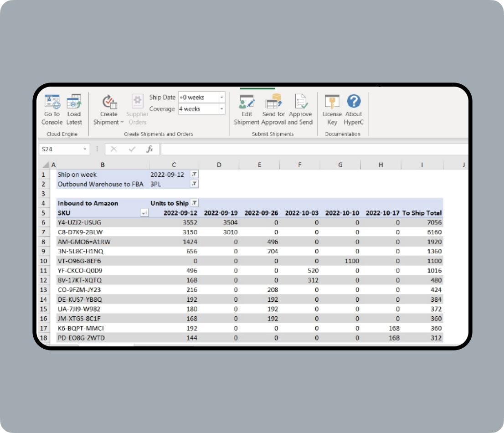Open Outbound Warehouse filter button
The height and width of the screenshot is (433, 504).
(x=194, y=184)
